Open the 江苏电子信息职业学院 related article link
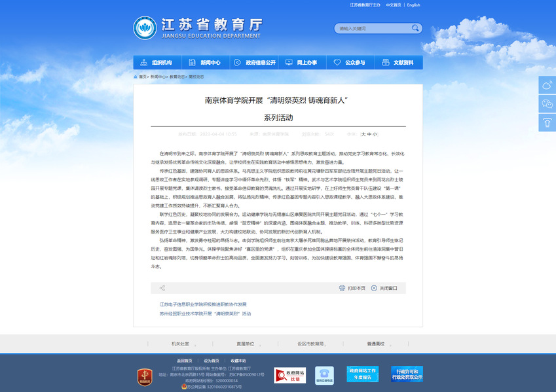Screen dimensions: 556x392 point(203,304)
